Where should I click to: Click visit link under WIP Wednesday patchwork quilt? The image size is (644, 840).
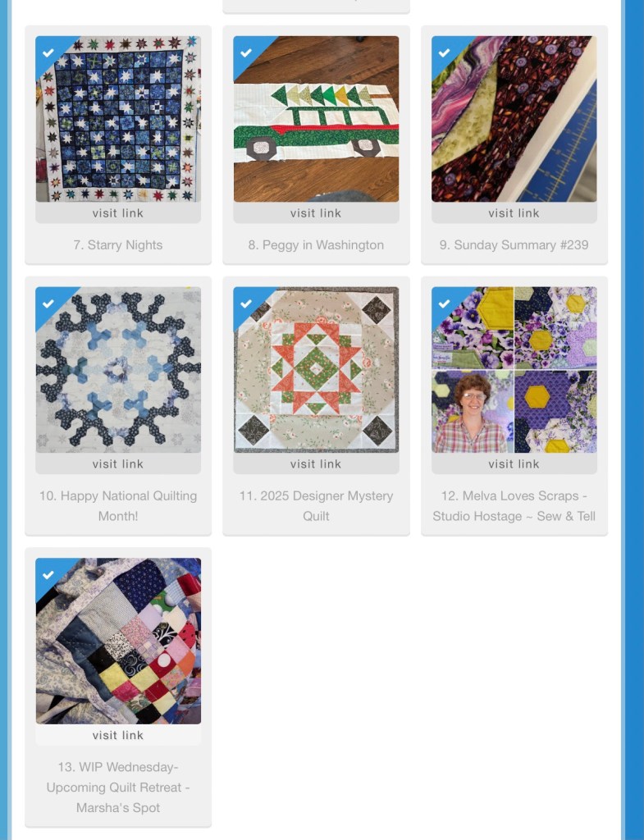click(x=118, y=735)
